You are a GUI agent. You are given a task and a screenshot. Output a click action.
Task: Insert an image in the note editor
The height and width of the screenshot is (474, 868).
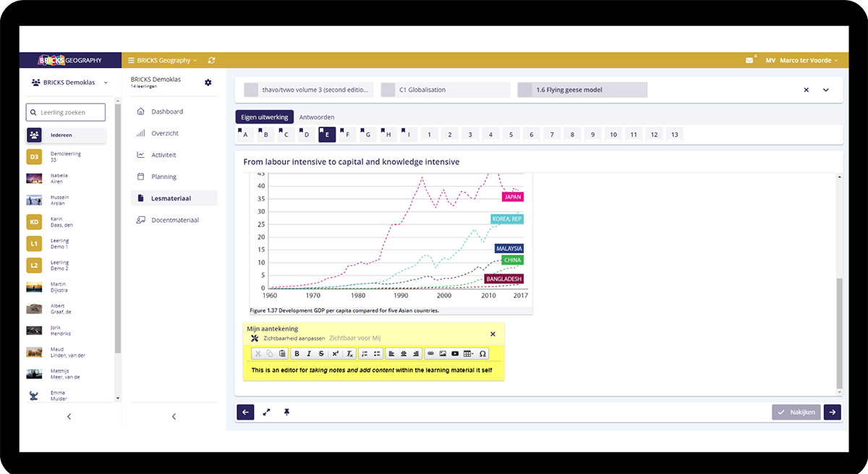443,354
